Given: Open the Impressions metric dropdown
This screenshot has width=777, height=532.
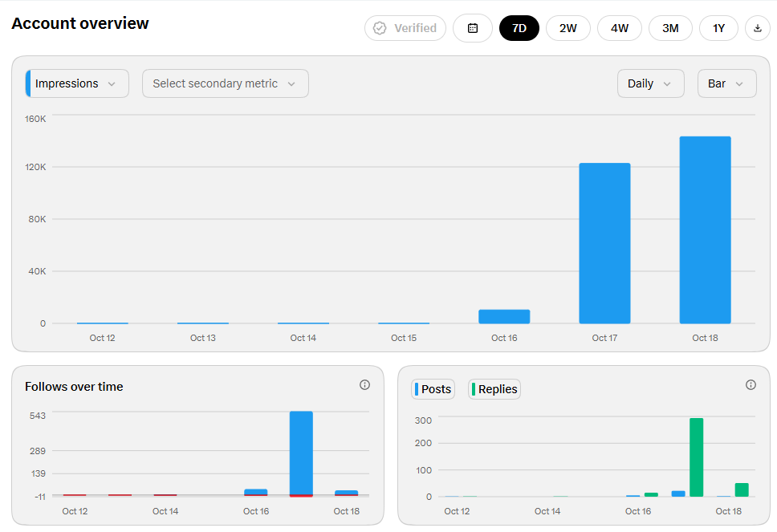Looking at the screenshot, I should (x=77, y=83).
